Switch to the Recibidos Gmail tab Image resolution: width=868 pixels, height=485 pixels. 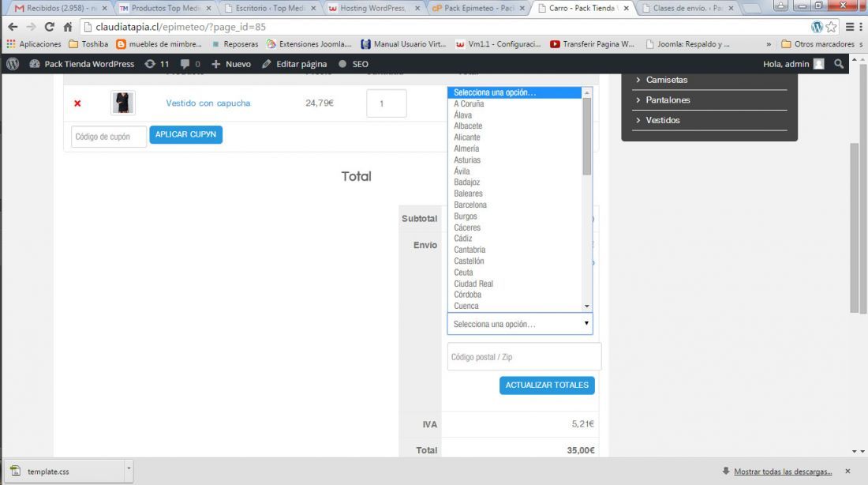point(55,9)
